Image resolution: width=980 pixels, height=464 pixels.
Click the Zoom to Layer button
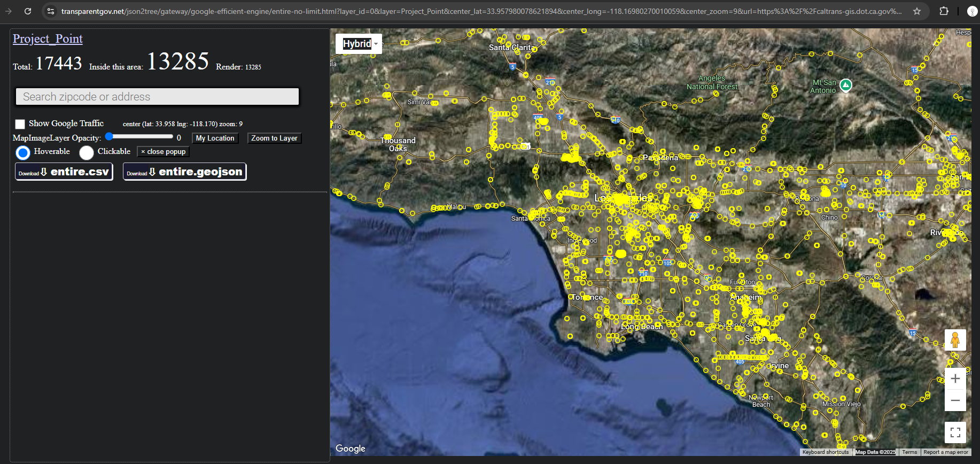(274, 138)
